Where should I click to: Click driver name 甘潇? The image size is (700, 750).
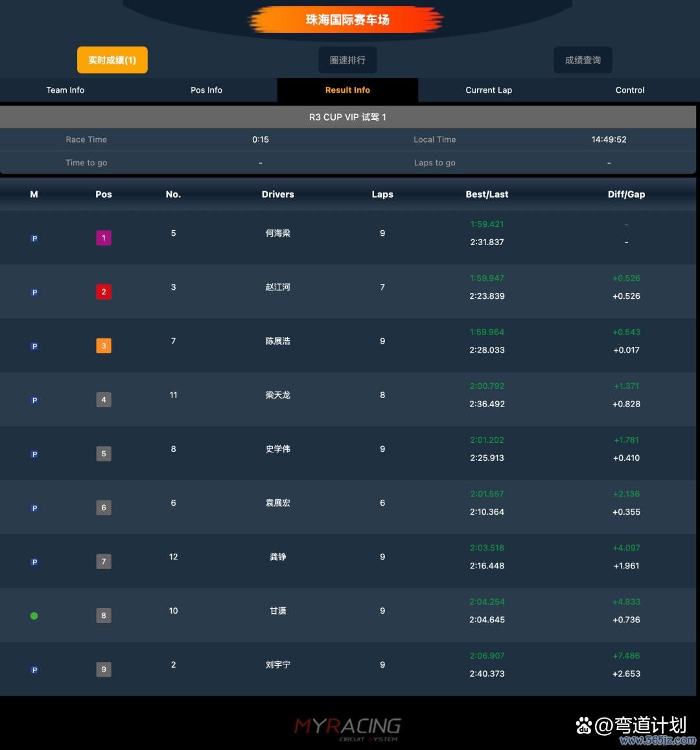tap(278, 611)
